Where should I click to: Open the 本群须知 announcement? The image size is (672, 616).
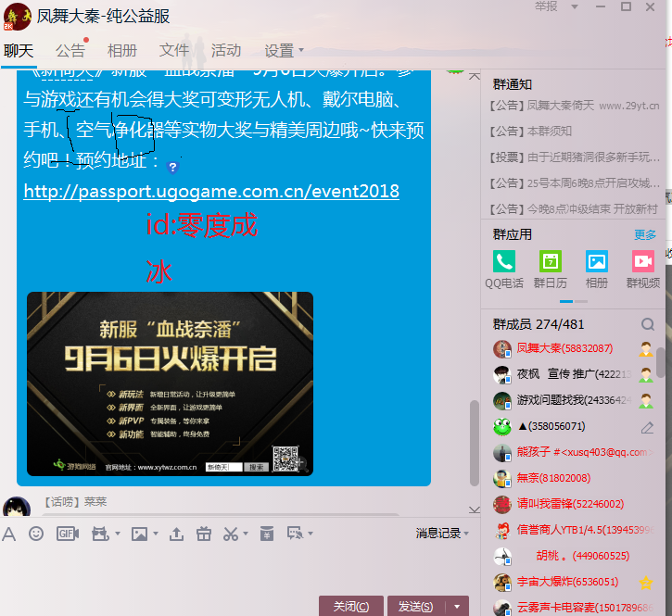click(x=530, y=132)
